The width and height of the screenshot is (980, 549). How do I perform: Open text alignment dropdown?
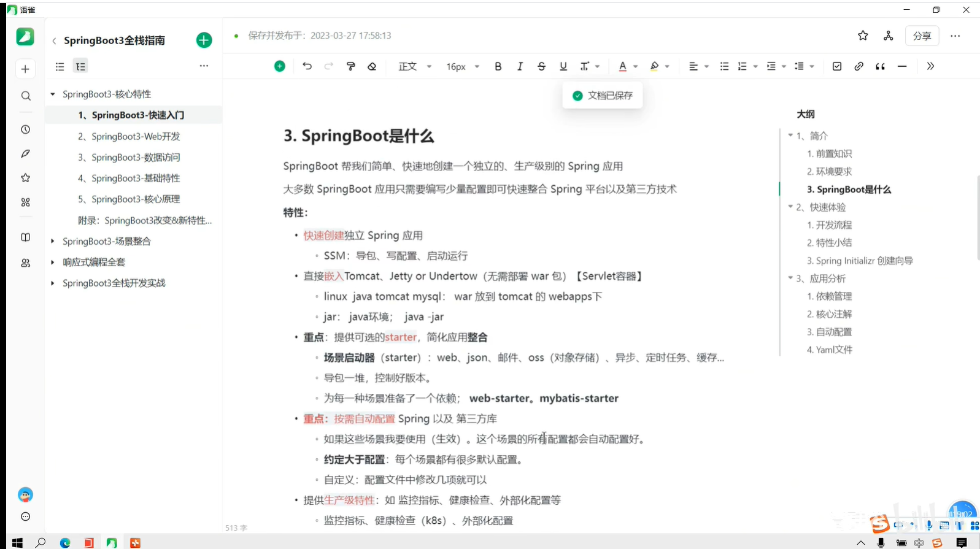[x=698, y=66]
